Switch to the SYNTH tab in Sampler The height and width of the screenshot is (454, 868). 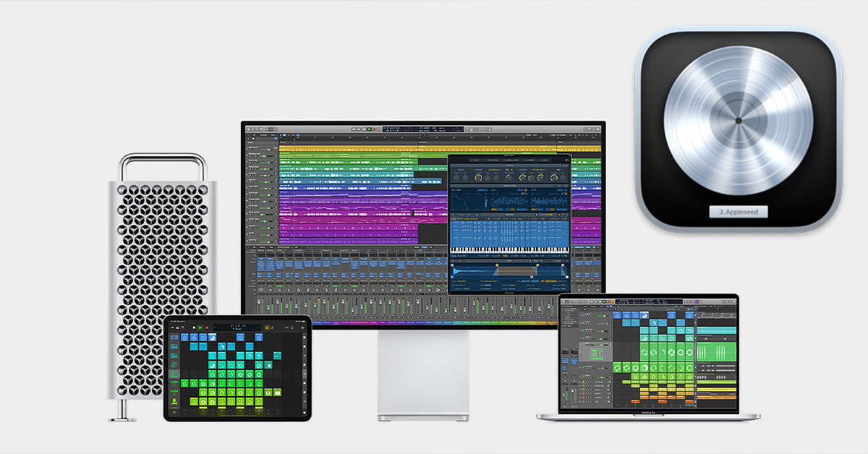(477, 160)
